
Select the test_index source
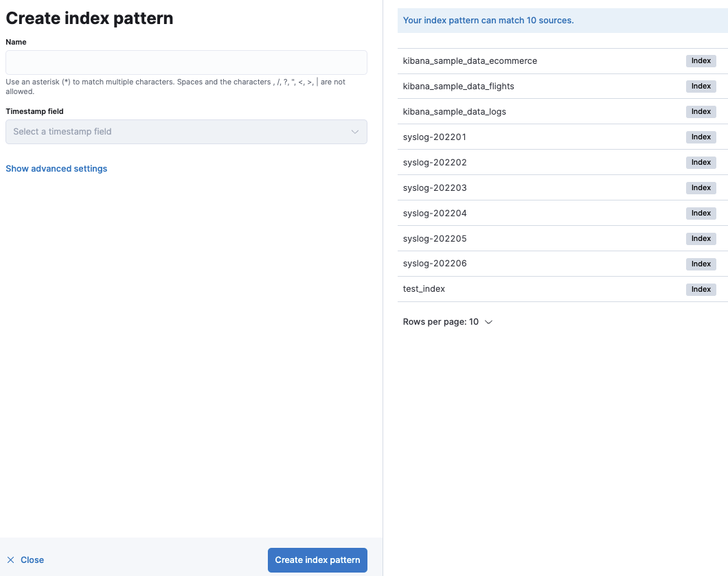424,288
